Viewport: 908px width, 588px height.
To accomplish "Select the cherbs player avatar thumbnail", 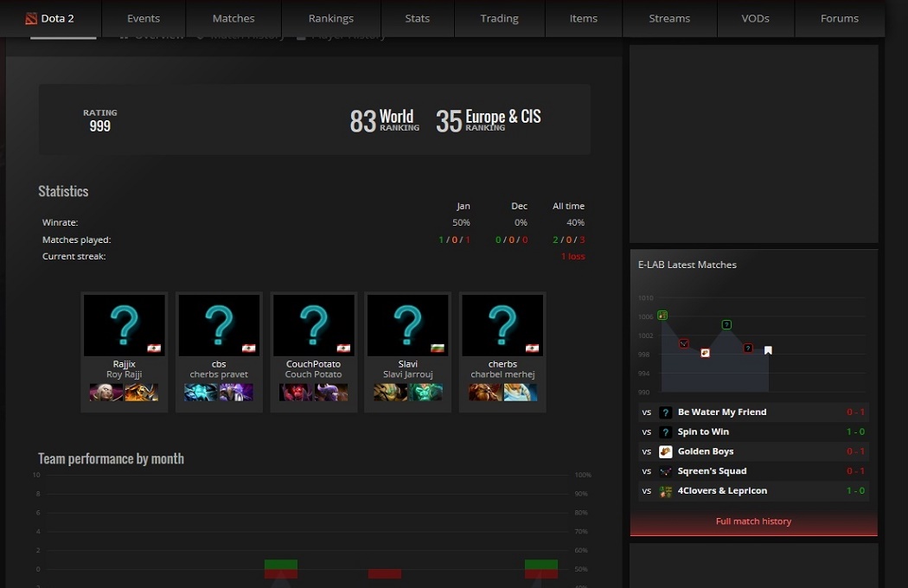I will [x=502, y=325].
